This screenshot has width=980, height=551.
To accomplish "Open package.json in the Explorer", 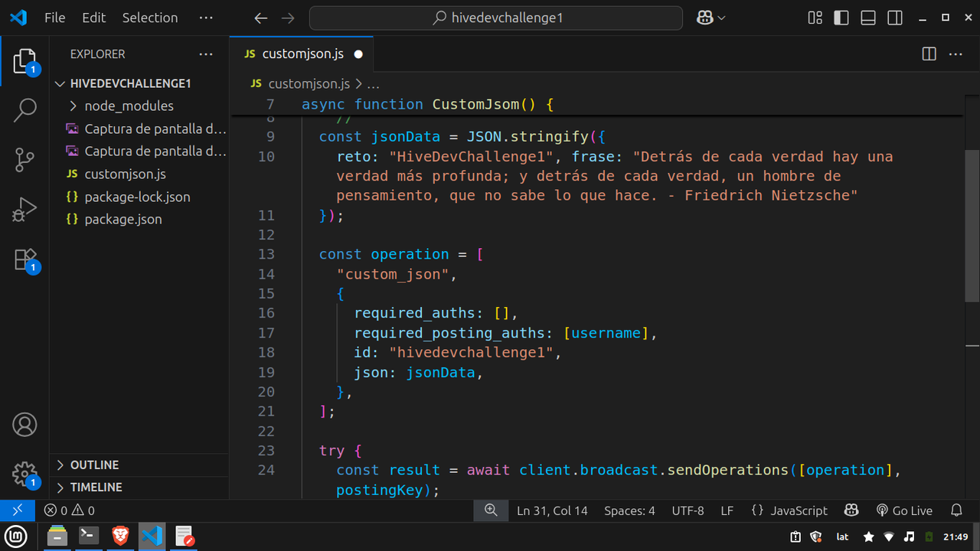I will [x=122, y=219].
